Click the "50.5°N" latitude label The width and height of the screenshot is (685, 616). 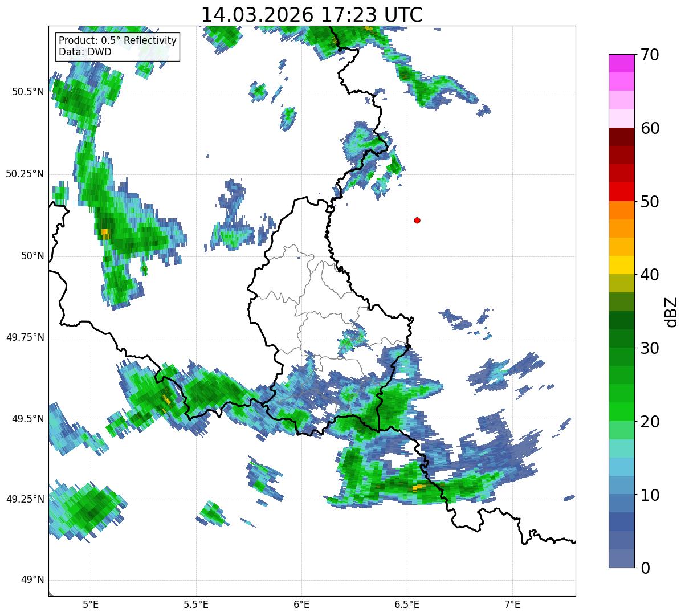tap(28, 92)
